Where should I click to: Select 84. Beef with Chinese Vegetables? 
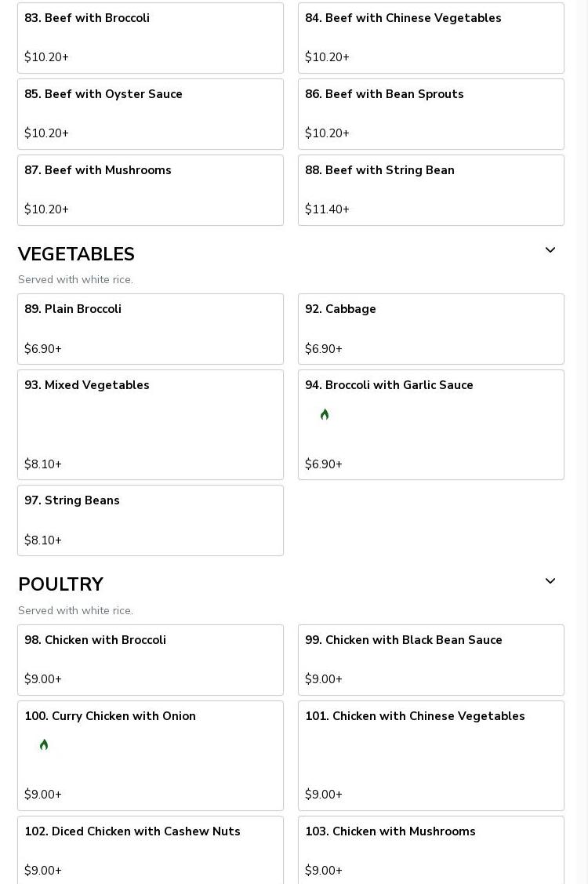430,38
